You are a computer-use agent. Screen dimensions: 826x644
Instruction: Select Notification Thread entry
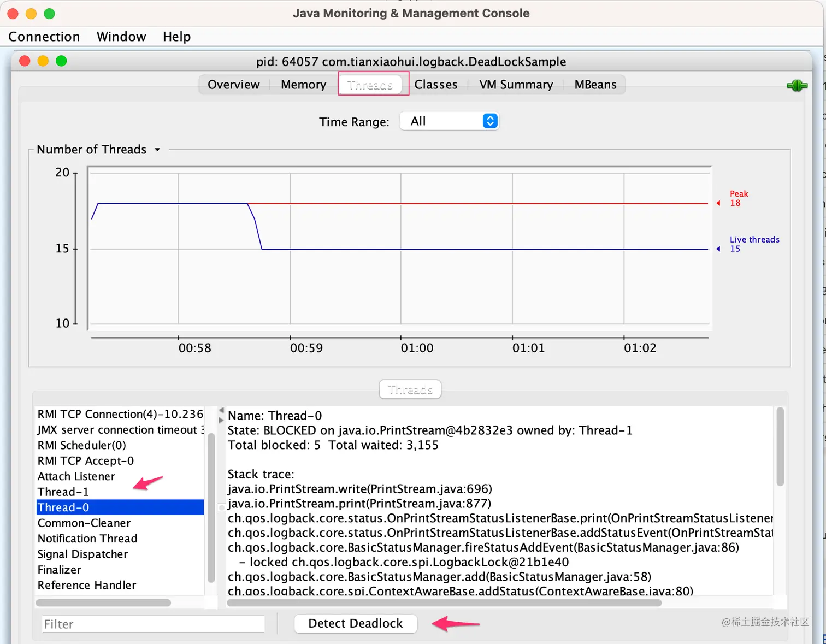tap(120, 539)
